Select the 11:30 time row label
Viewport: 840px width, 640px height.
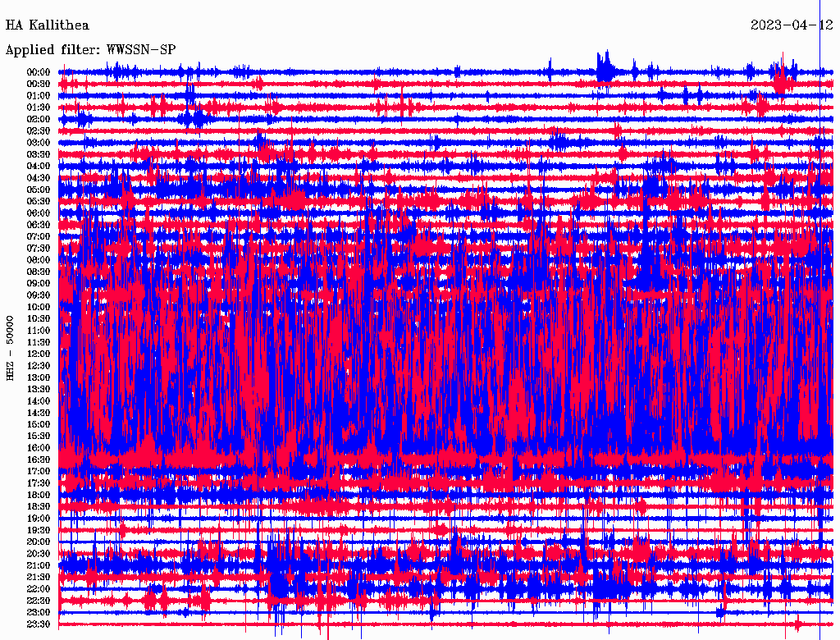click(39, 342)
